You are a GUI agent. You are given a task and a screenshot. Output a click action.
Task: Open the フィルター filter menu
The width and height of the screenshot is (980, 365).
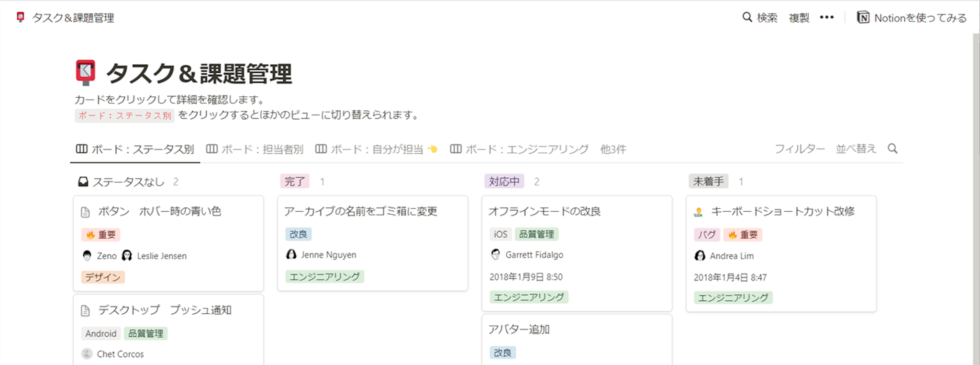(x=800, y=149)
